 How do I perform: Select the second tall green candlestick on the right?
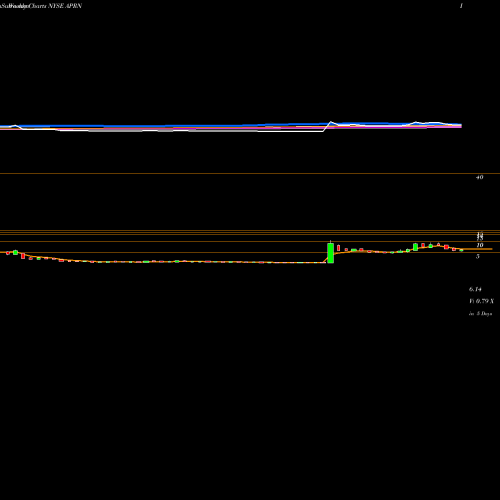pos(415,247)
